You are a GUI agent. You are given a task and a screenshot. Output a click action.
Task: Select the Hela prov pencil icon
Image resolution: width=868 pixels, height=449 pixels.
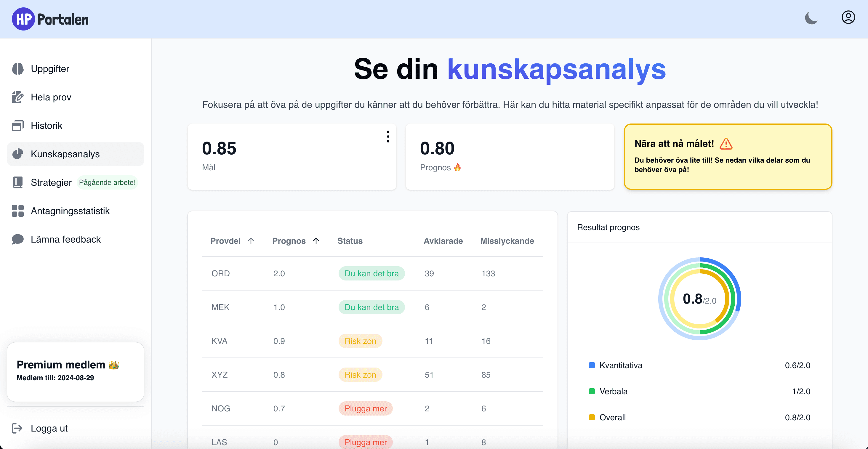click(x=18, y=97)
